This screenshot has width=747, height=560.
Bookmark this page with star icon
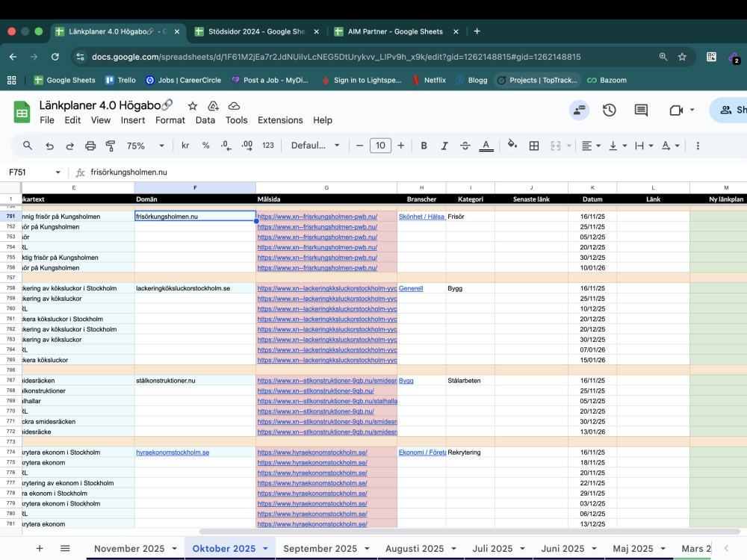pos(682,57)
